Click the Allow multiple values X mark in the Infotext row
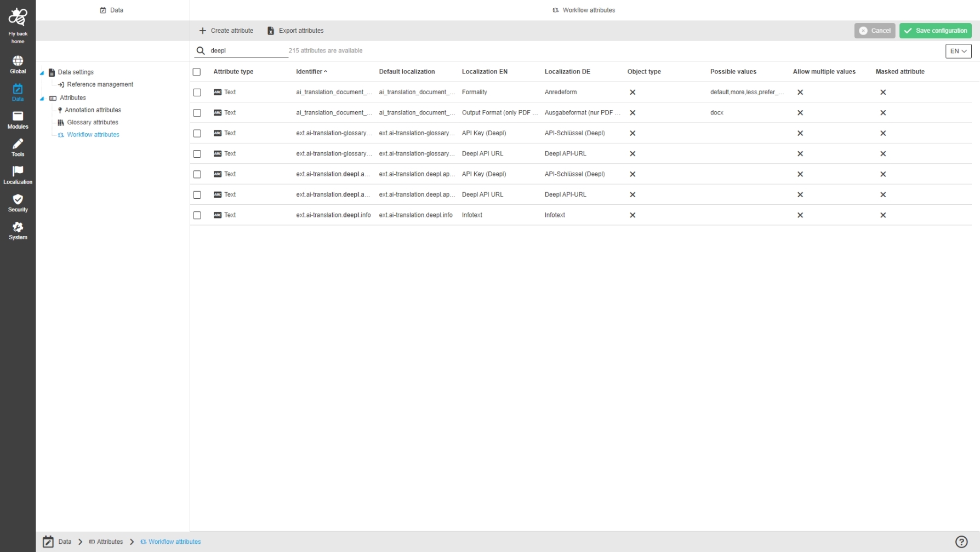The width and height of the screenshot is (980, 552). click(800, 215)
